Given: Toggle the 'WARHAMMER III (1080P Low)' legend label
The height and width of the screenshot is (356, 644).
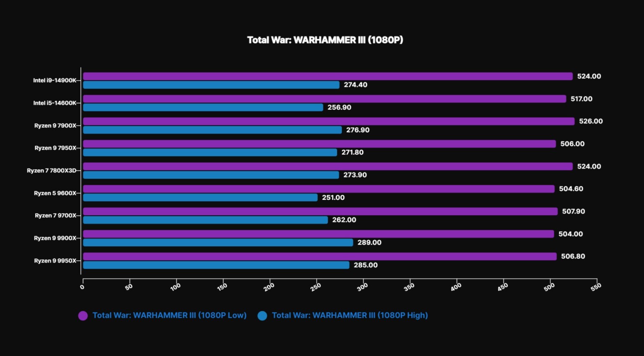Looking at the screenshot, I should point(169,315).
